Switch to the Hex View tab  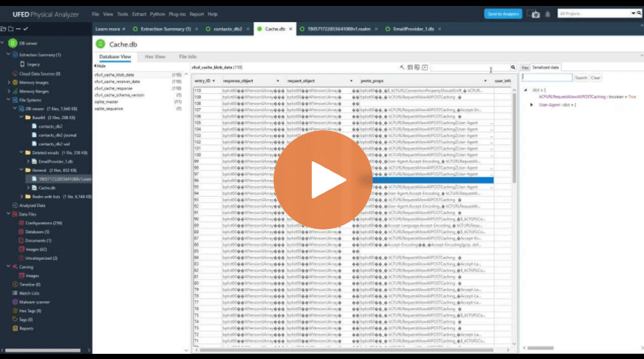[x=155, y=56]
